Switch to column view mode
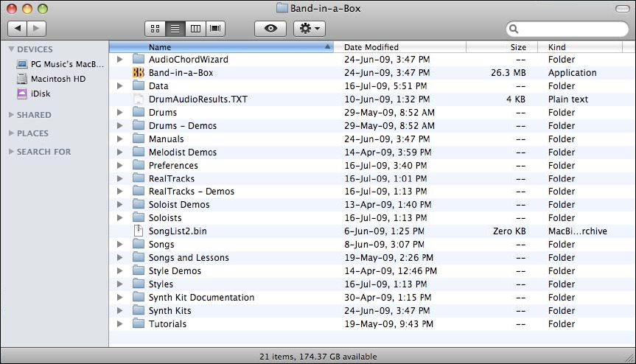This screenshot has width=636, height=364. (x=195, y=29)
